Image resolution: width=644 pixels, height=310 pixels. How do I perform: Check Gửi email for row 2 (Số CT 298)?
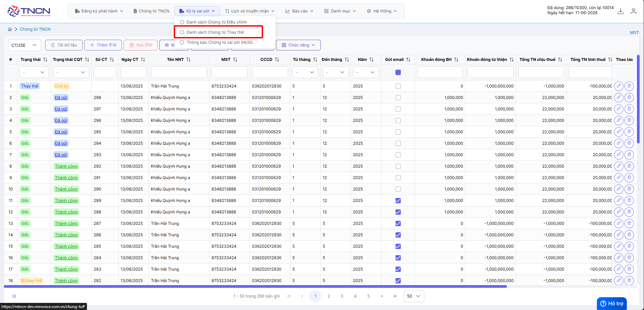[x=398, y=98]
